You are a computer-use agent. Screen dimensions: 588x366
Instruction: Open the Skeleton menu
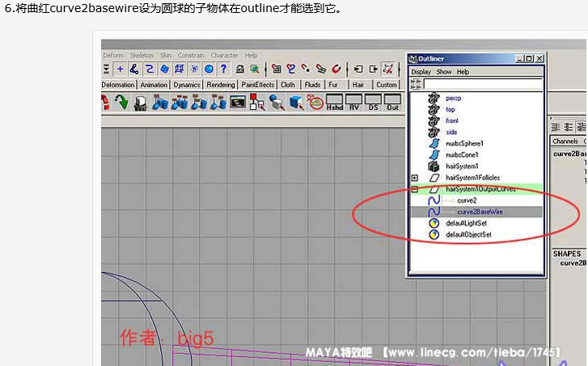coord(142,56)
